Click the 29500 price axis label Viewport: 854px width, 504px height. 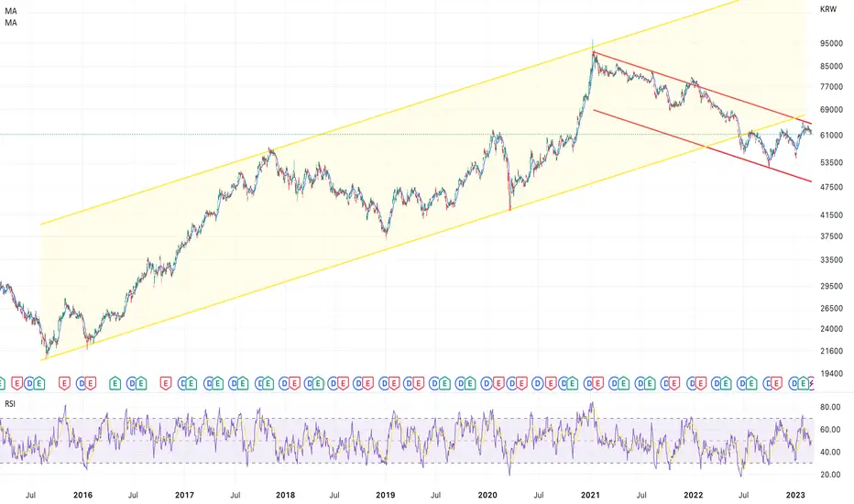click(832, 286)
